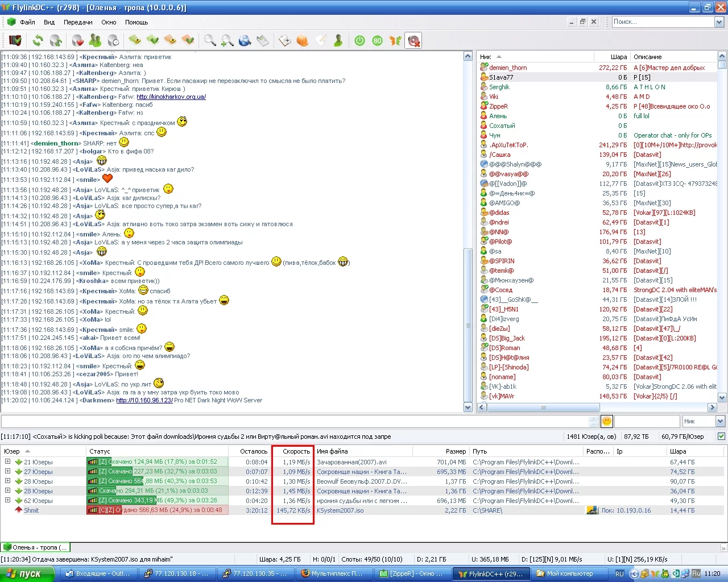The height and width of the screenshot is (582, 728).
Task: Click the magnifying glass search icon
Action: click(210, 40)
